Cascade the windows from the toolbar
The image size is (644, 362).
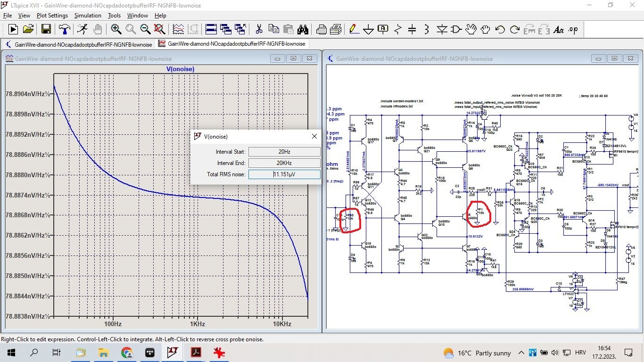225,29
